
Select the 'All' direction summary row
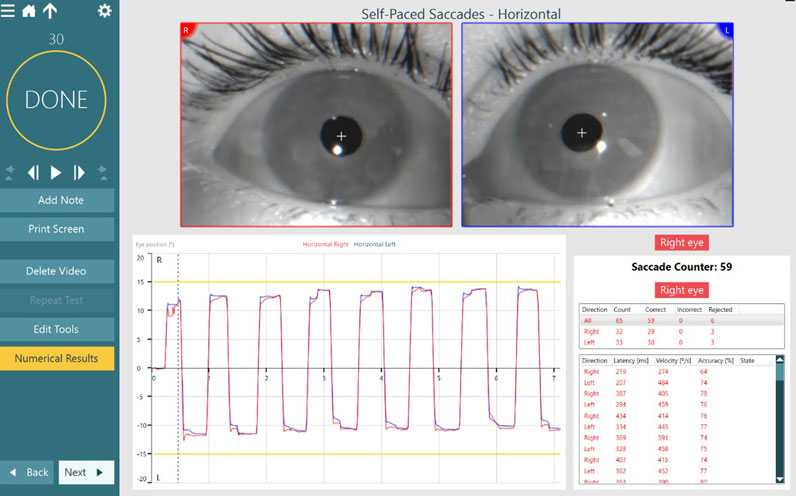(x=660, y=321)
